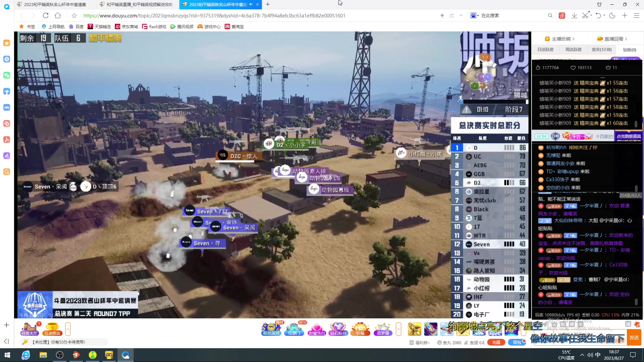The height and width of the screenshot is (362, 644).
Task: Click the Douyu URL address bar
Action: tap(214, 15)
